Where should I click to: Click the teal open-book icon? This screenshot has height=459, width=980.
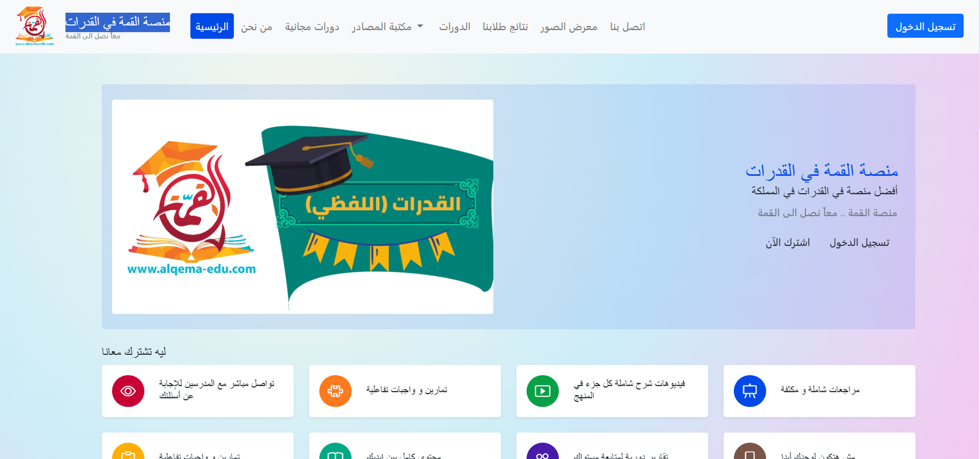point(335,451)
